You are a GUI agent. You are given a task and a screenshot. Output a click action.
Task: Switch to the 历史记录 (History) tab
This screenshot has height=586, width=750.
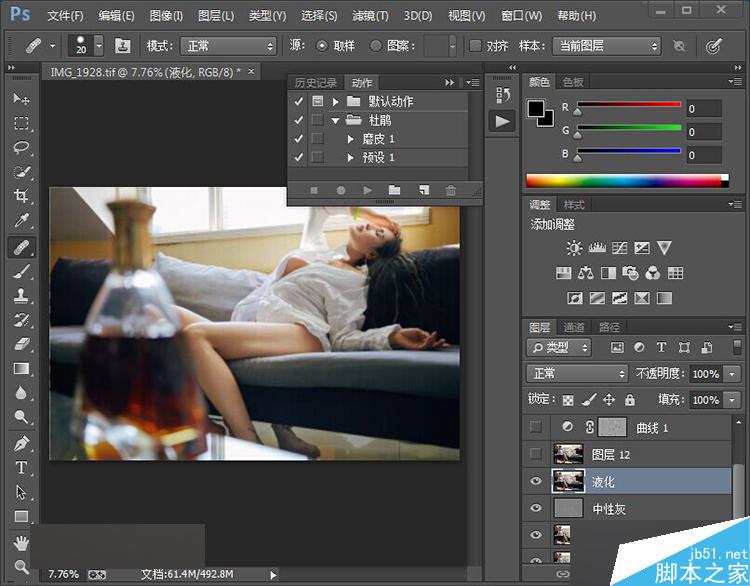point(317,82)
